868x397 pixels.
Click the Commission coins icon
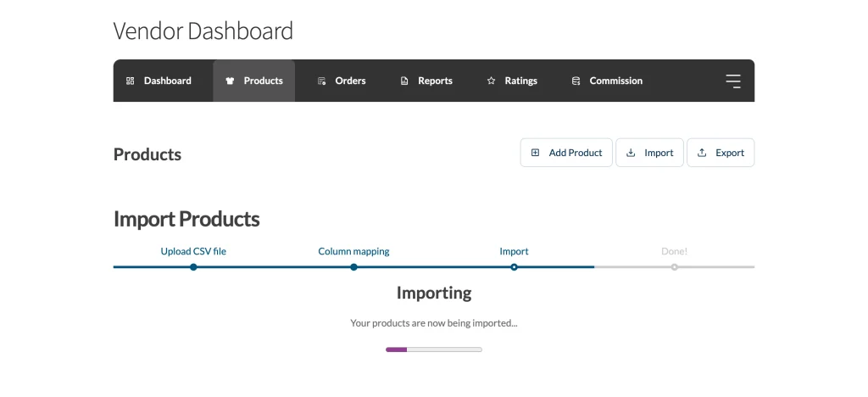coord(576,81)
